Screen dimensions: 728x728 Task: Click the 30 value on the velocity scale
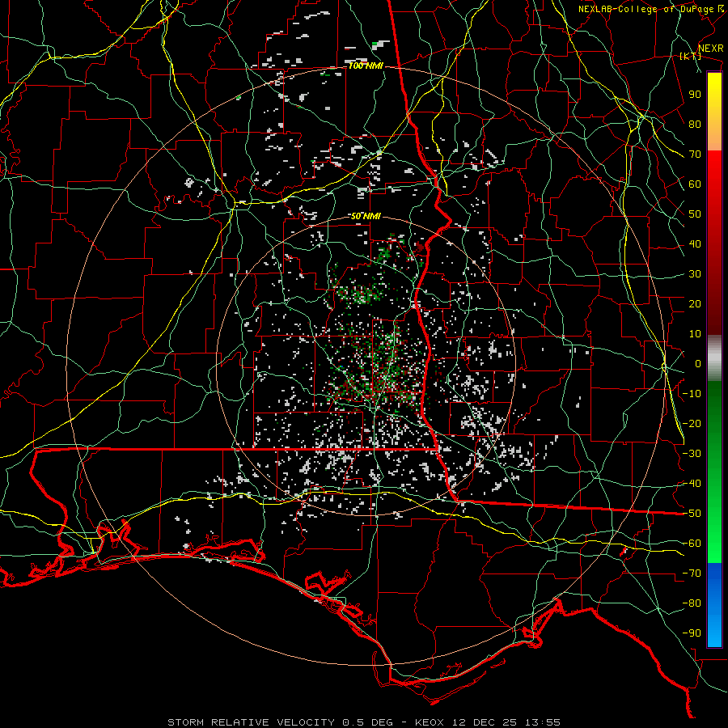[x=695, y=274]
